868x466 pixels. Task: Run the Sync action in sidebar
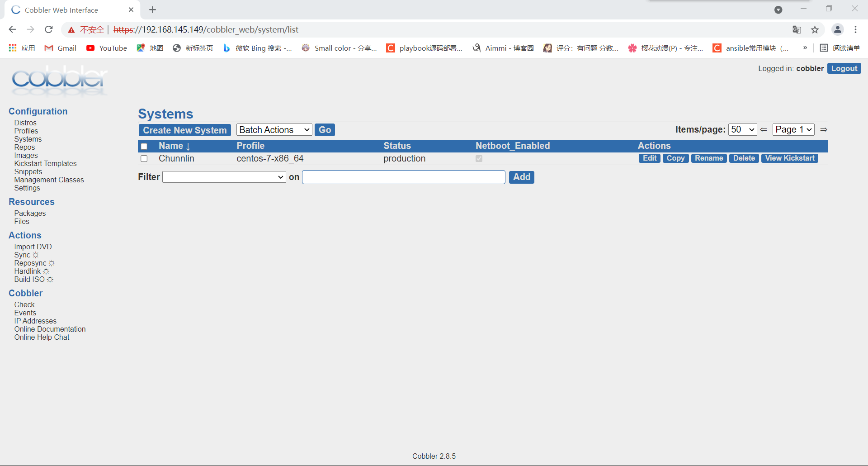point(22,255)
